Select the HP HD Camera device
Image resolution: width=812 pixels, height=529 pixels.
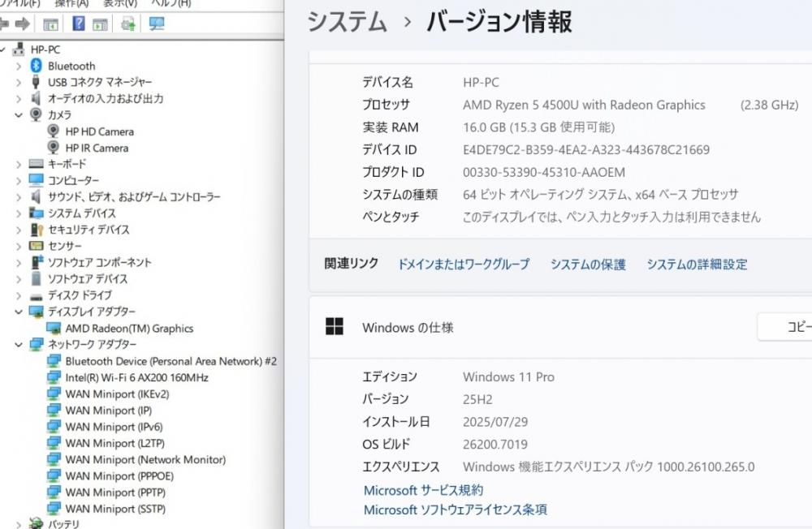[x=99, y=131]
